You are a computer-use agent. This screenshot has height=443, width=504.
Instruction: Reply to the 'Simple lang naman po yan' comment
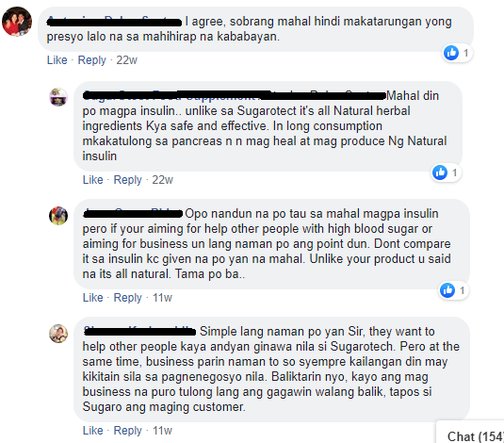click(127, 431)
